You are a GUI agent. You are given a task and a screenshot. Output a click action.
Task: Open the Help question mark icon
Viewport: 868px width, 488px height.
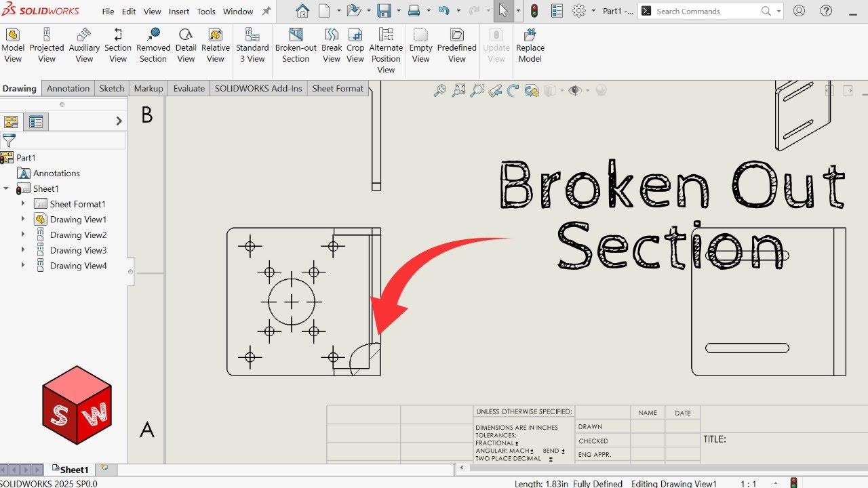coord(825,11)
